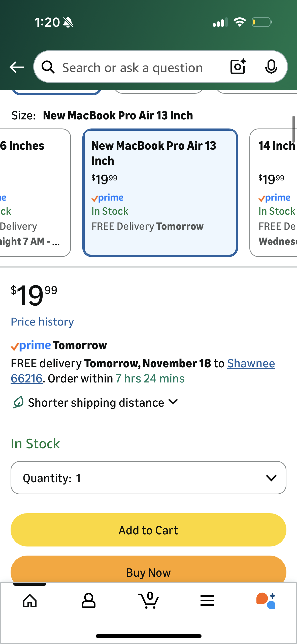Open the Price history link
Viewport: 297px width, 644px height.
(42, 322)
